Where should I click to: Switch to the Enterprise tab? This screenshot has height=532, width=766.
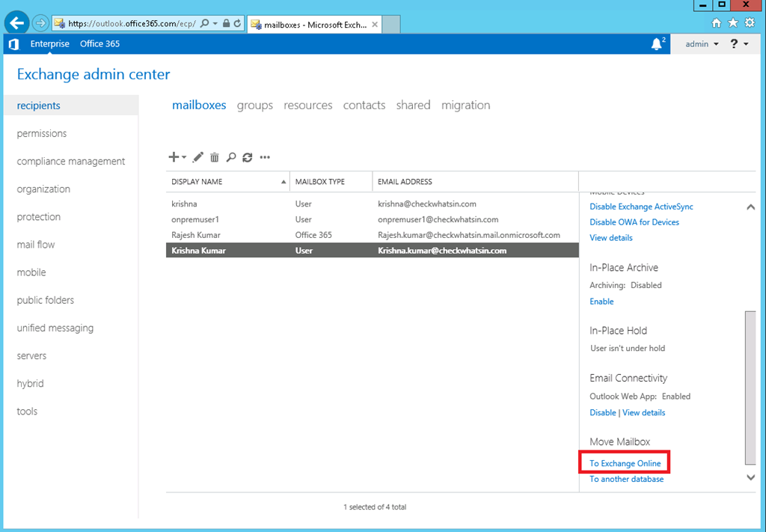[50, 43]
